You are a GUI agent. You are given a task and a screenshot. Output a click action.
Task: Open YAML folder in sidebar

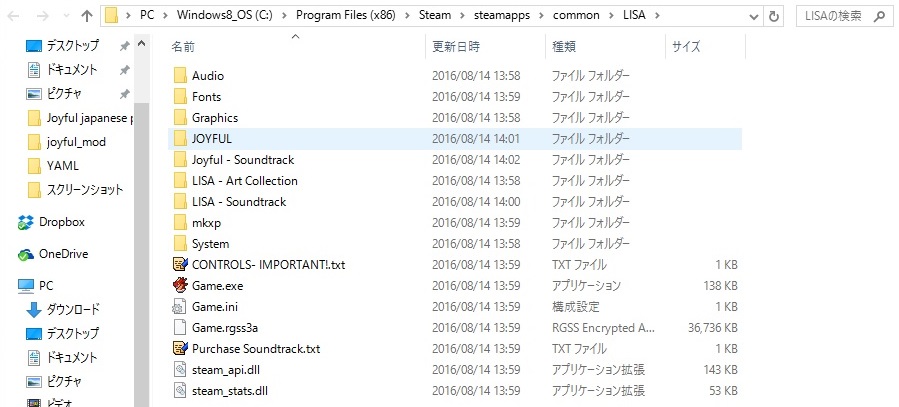[62, 166]
